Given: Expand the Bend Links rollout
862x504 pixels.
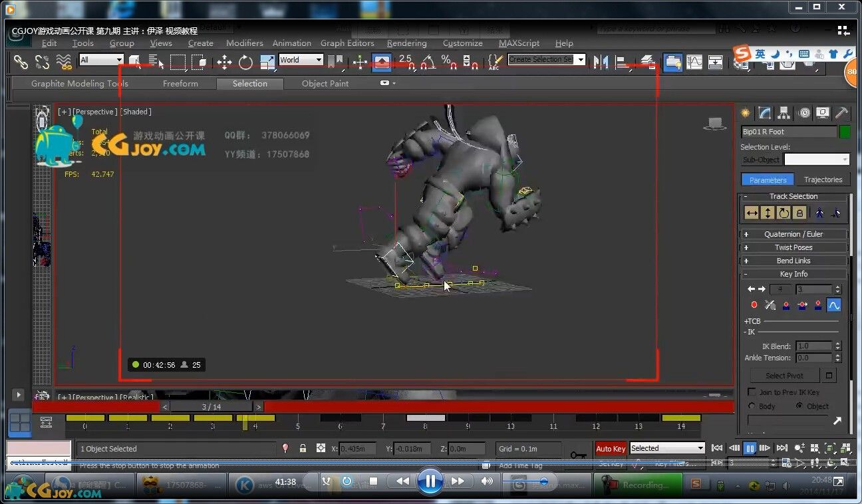Looking at the screenshot, I should [x=793, y=261].
